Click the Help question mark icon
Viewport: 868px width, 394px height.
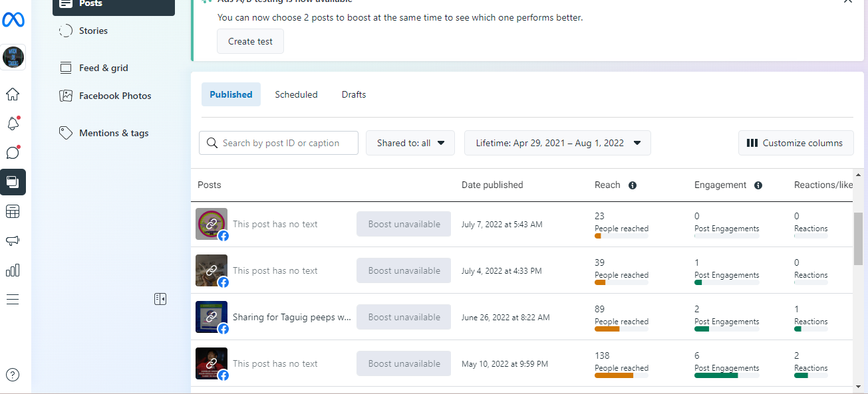pyautogui.click(x=13, y=375)
